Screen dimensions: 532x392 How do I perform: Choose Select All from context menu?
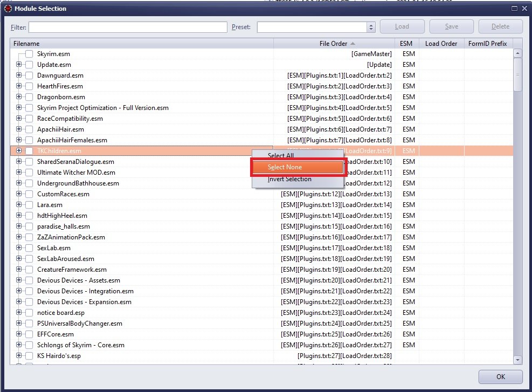point(281,156)
